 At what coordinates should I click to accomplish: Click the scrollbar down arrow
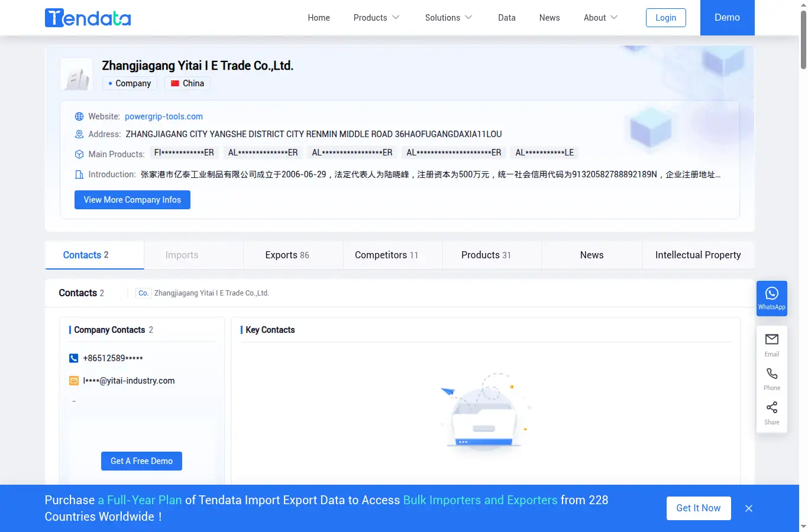[x=803, y=526]
